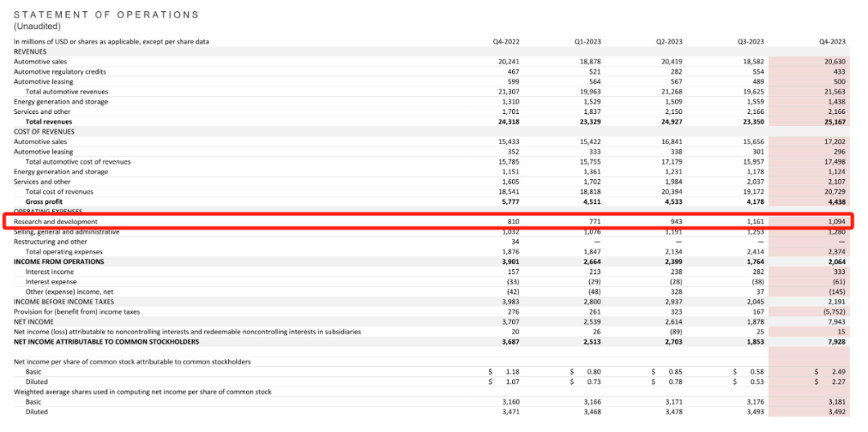The height and width of the screenshot is (432, 868).
Task: Click the Restructuring and other row label
Action: point(51,242)
